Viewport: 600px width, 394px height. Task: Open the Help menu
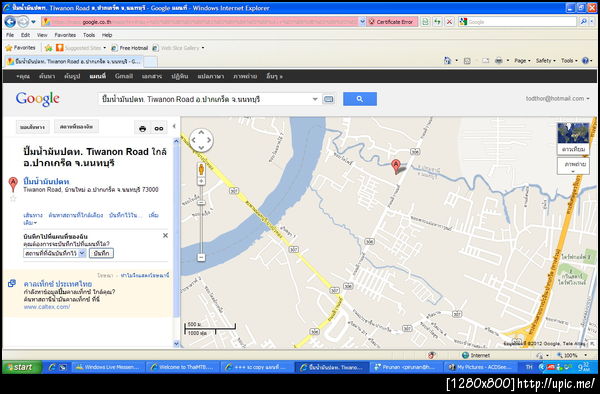click(x=107, y=35)
